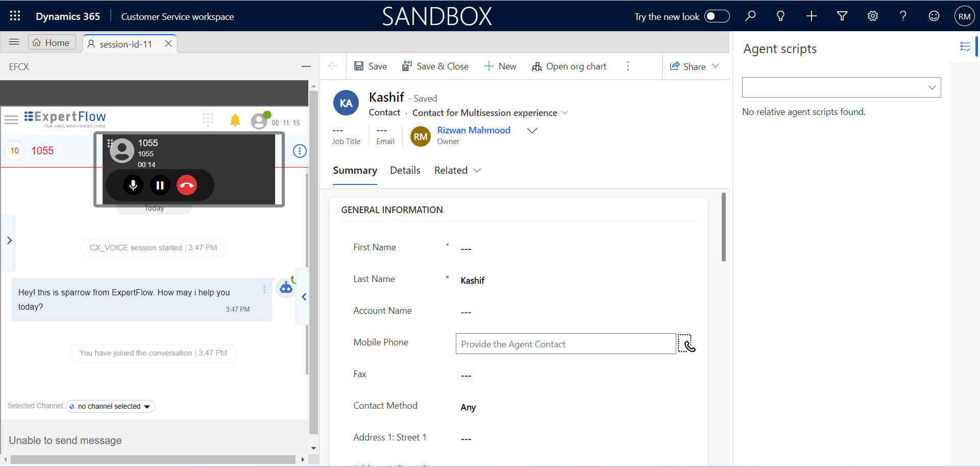Image resolution: width=980 pixels, height=467 pixels.
Task: Click the Mobile Phone input field
Action: (x=566, y=344)
